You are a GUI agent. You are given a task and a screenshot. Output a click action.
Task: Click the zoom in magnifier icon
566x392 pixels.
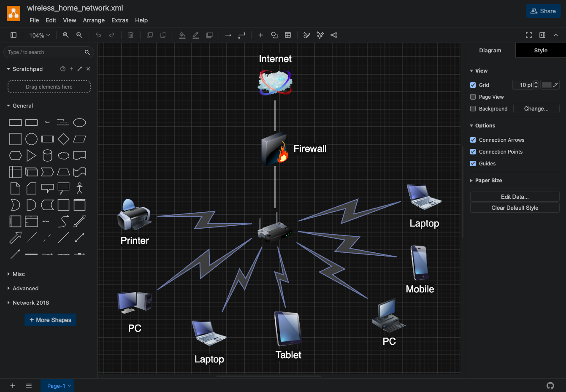coord(66,35)
